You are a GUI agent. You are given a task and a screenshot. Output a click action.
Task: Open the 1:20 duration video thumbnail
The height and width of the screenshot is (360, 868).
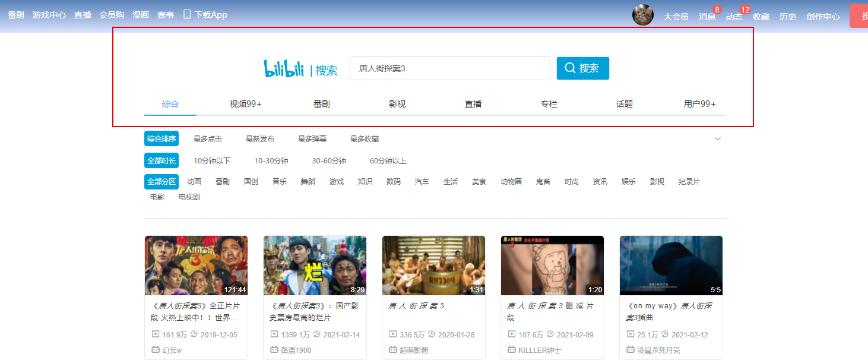click(x=552, y=266)
